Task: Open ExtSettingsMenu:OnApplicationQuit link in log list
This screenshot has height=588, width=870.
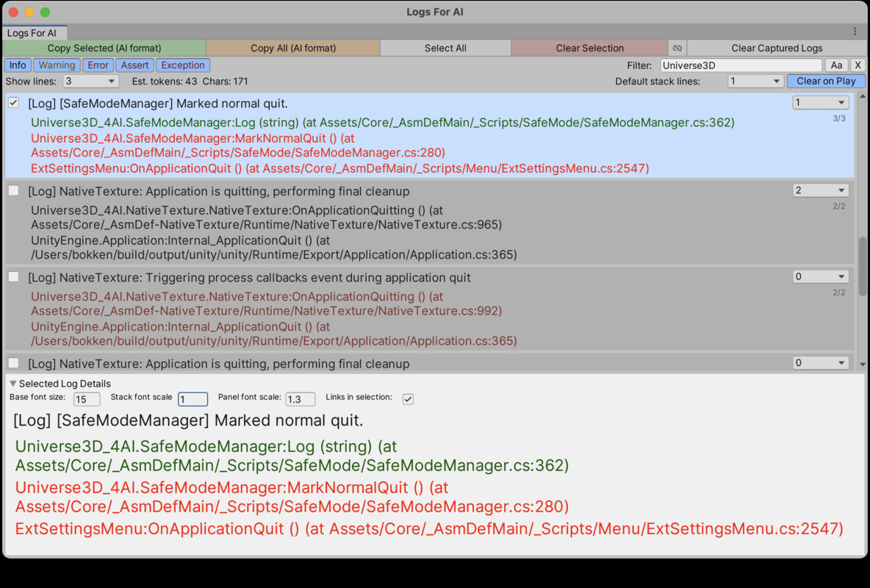Action: click(339, 168)
